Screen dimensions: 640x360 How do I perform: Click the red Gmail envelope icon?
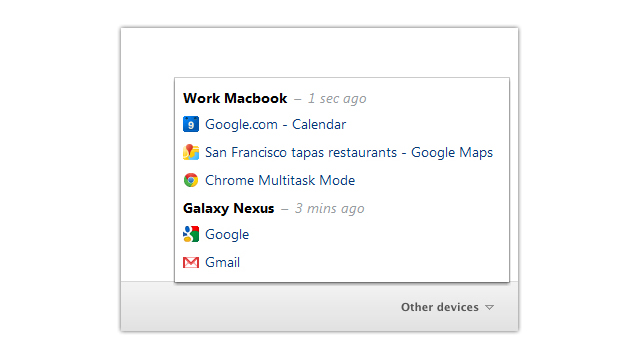coord(191,262)
